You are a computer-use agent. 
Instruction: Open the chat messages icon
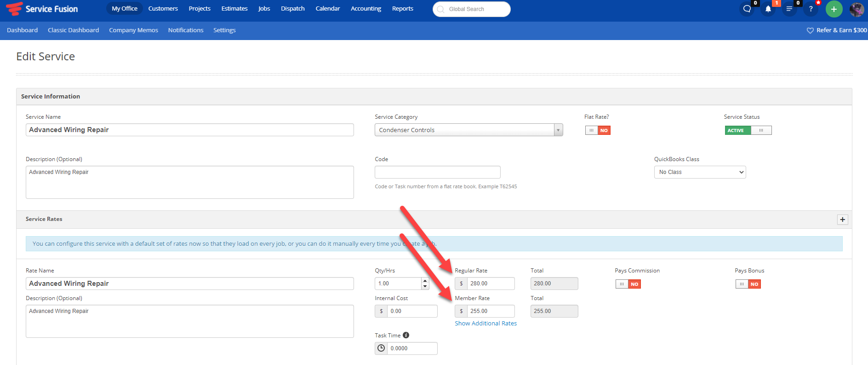tap(747, 9)
